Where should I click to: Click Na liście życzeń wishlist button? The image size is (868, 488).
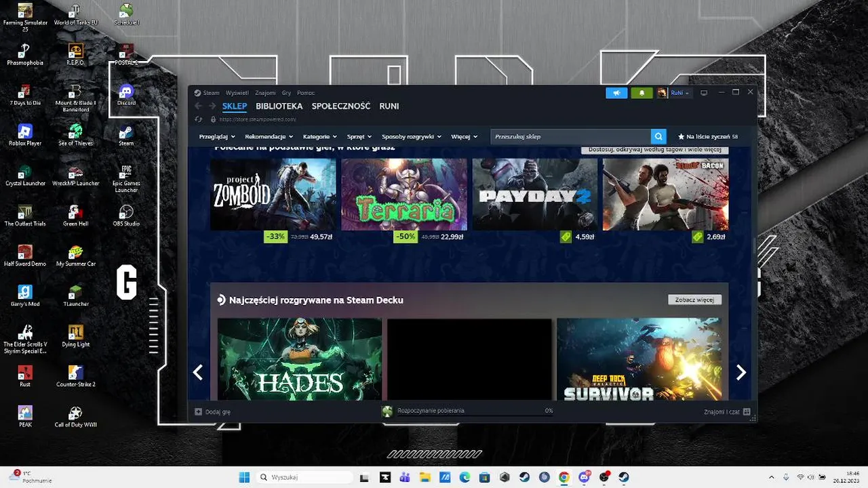(x=708, y=136)
